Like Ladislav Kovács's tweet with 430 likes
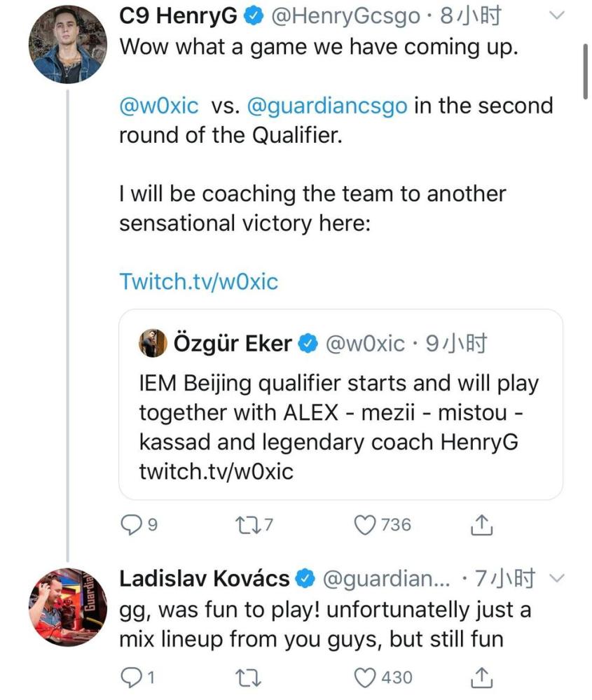Screen dimensions: 592x700 pos(365,677)
